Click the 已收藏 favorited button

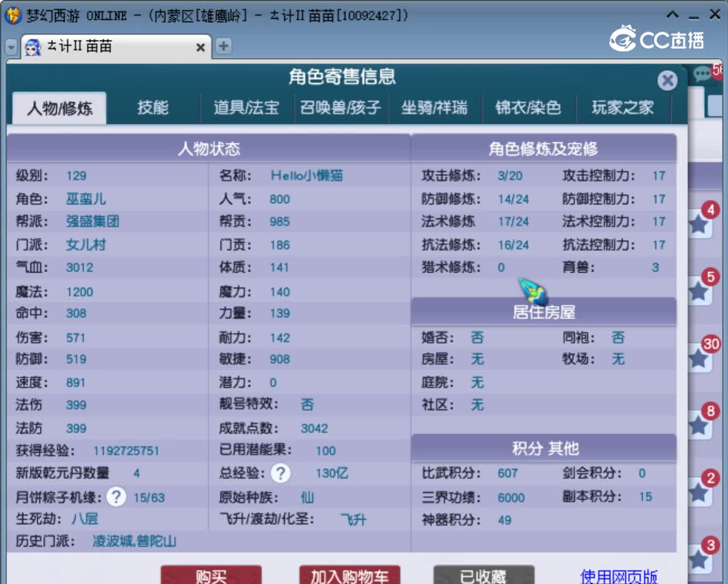click(483, 577)
